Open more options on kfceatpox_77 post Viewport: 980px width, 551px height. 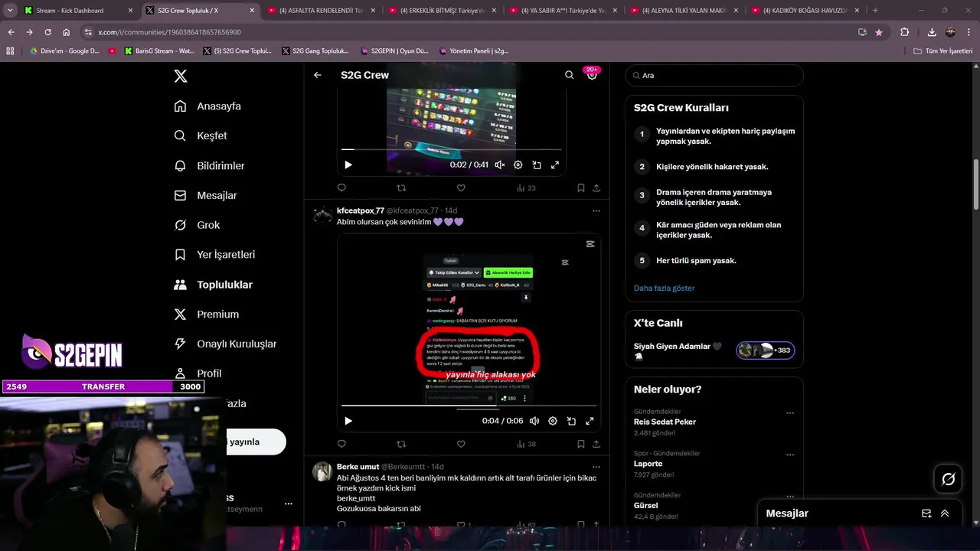(x=596, y=210)
